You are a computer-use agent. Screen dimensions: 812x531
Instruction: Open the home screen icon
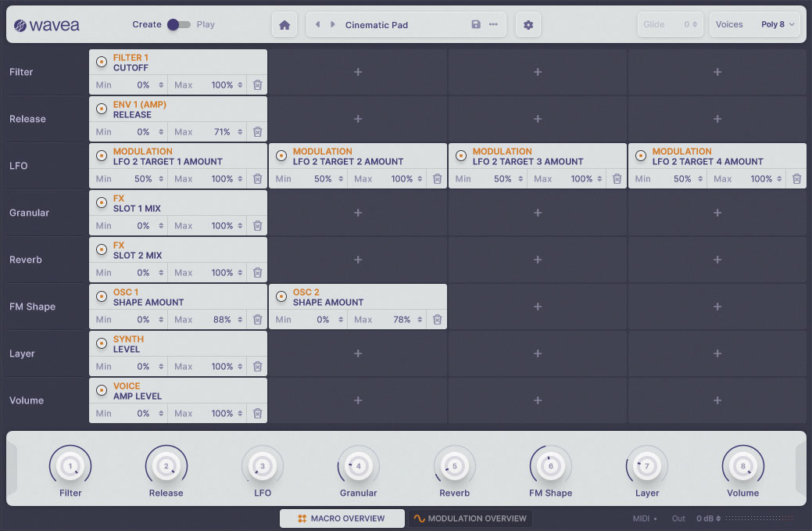284,25
